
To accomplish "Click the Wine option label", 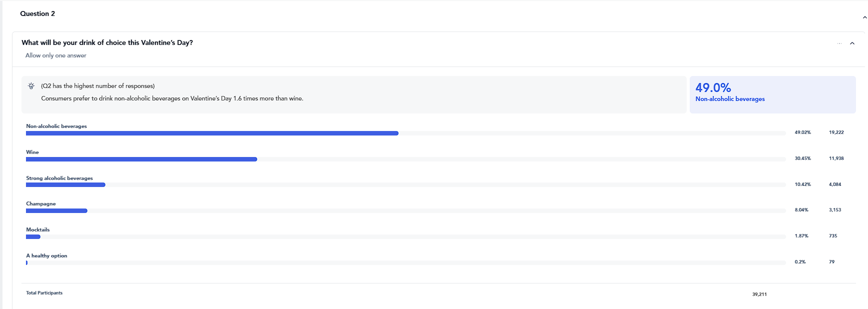I will pyautogui.click(x=32, y=152).
